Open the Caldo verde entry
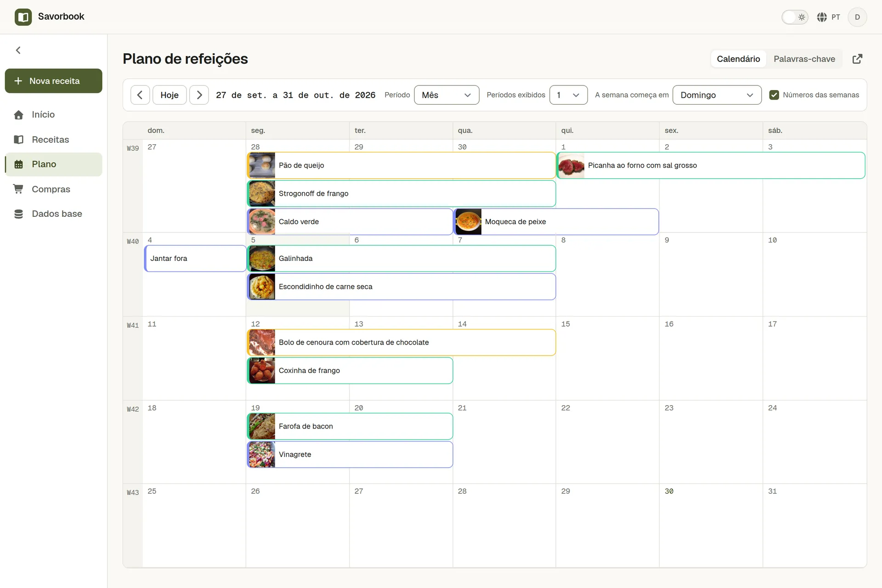882x588 pixels. coord(350,221)
